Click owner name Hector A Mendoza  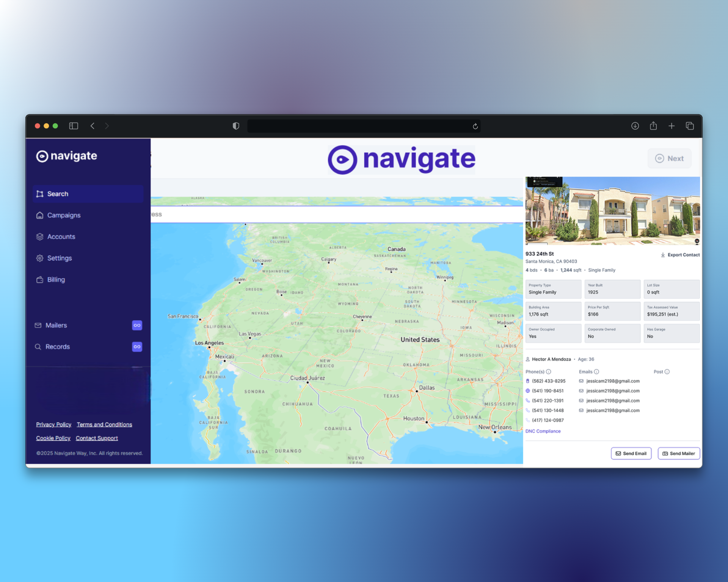tap(551, 359)
